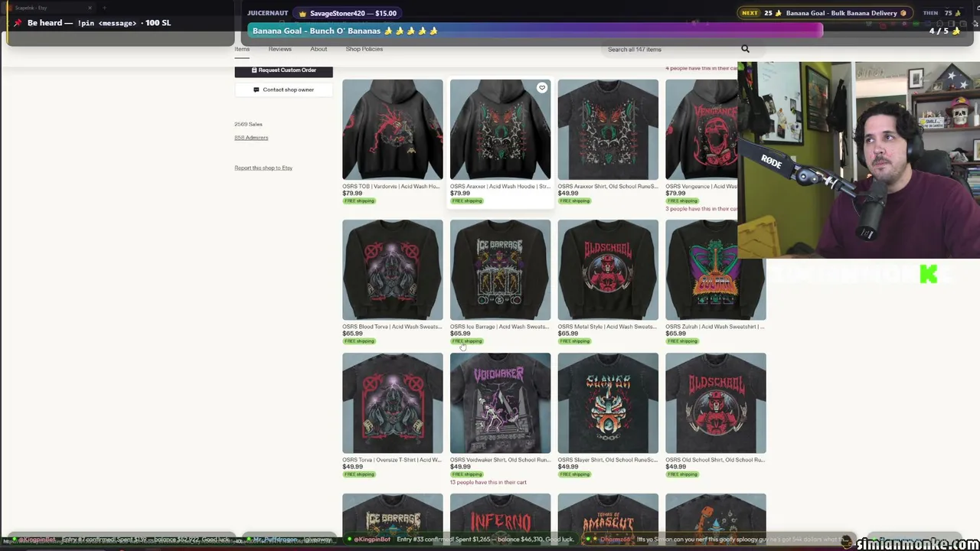Click FREE shipping badge under Metal Style sweatshirt
Screen dimensions: 980x551
(574, 341)
